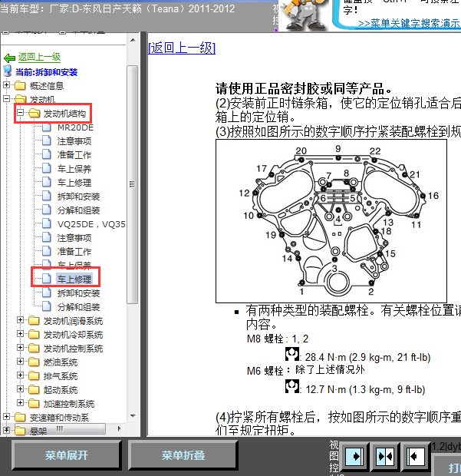
Task: Click the 起动系统 folder icon
Action: [34, 389]
